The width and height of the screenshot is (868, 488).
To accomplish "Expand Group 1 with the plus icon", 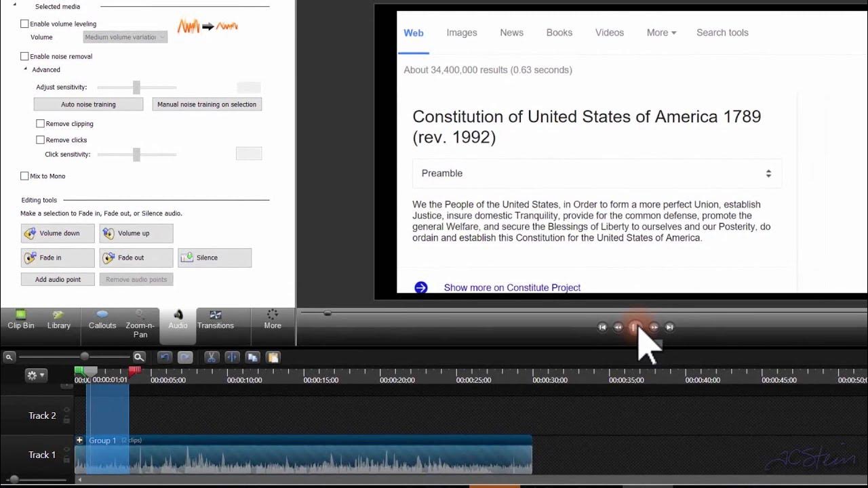I will pos(79,441).
